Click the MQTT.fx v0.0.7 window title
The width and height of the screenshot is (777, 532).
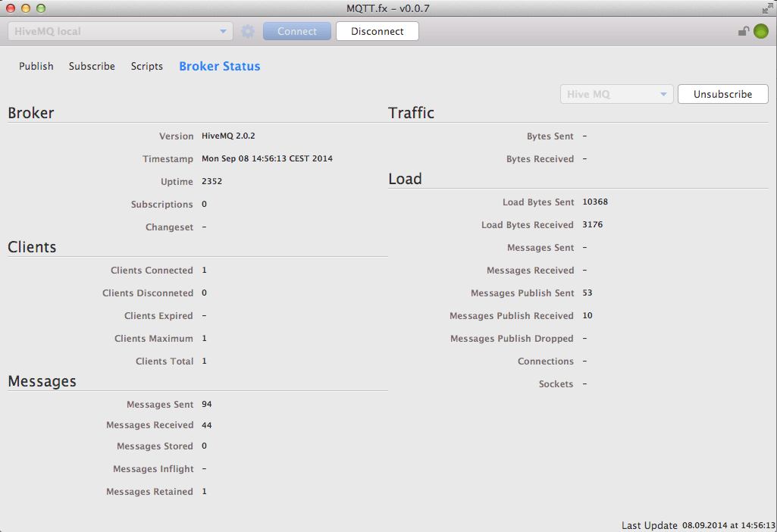click(x=388, y=8)
